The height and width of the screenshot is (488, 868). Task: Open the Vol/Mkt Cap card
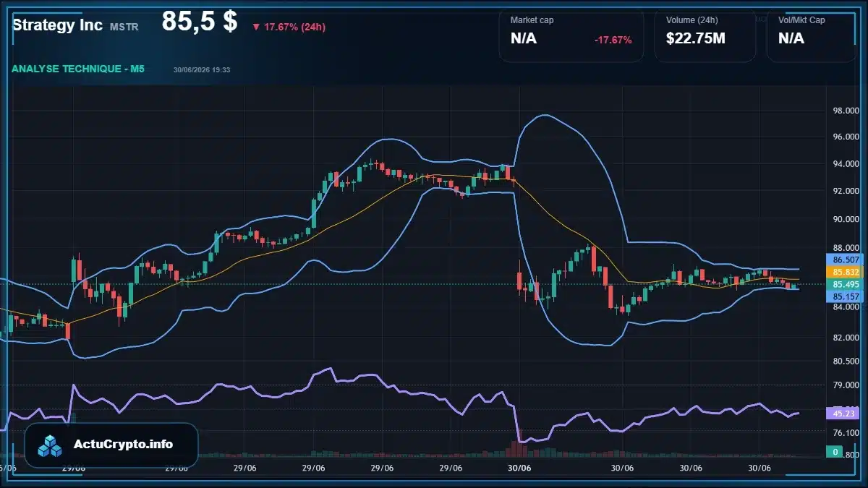point(812,36)
